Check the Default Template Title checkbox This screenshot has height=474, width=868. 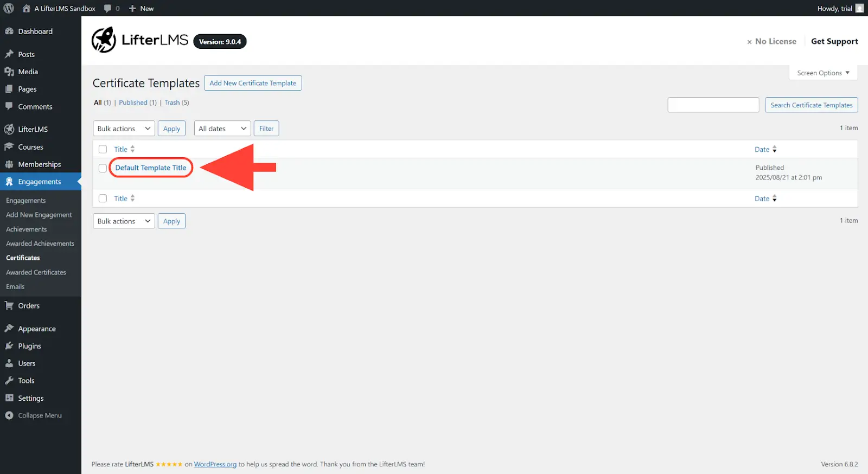[x=103, y=168]
